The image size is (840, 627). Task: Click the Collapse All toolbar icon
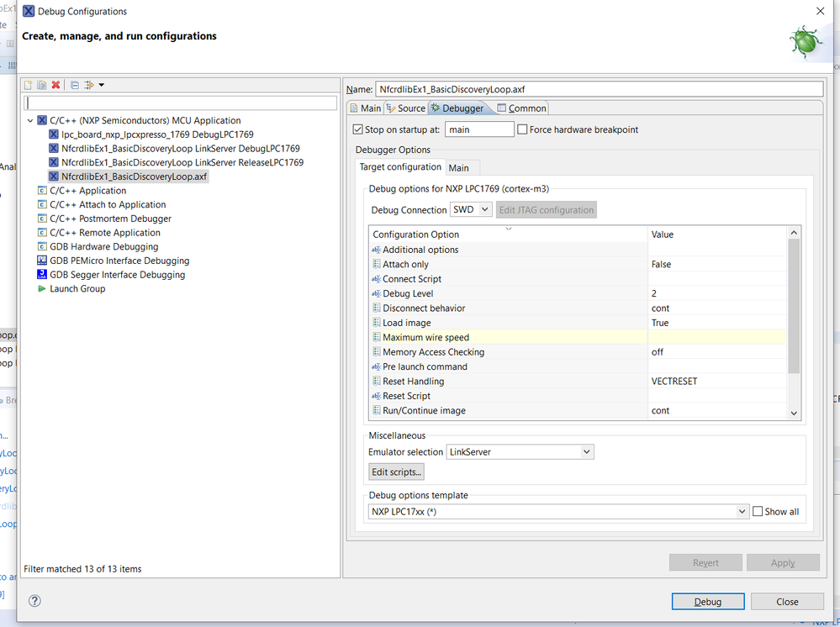(74, 85)
